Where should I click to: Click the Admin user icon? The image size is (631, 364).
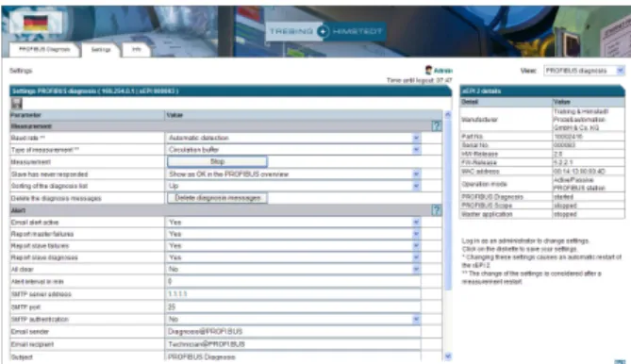coord(428,70)
